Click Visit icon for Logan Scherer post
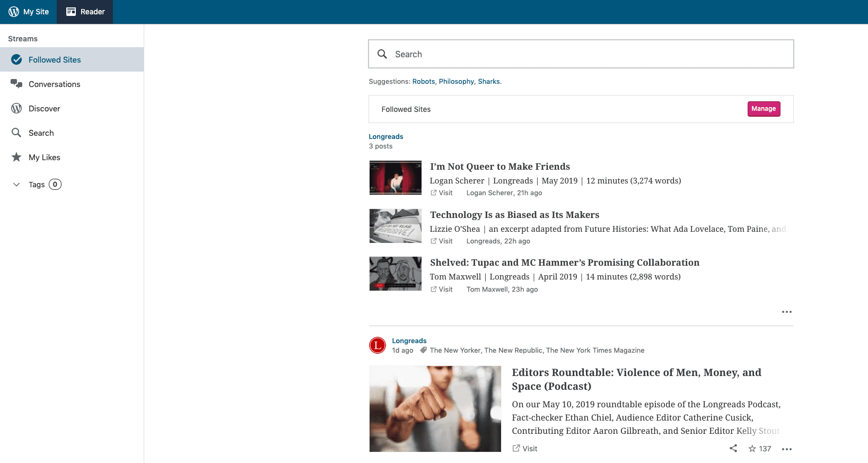This screenshot has height=463, width=868. click(434, 193)
